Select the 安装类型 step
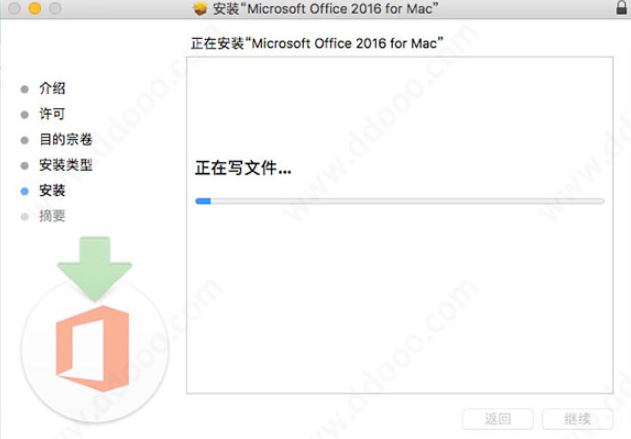 tap(66, 165)
